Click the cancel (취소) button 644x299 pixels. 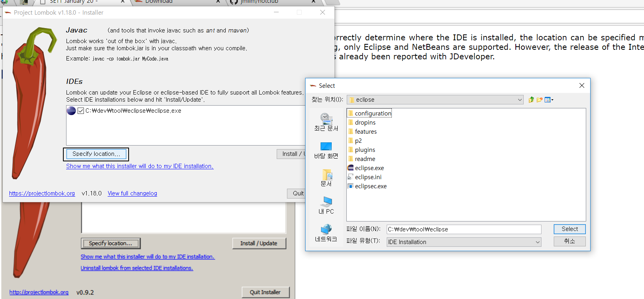[x=570, y=241]
